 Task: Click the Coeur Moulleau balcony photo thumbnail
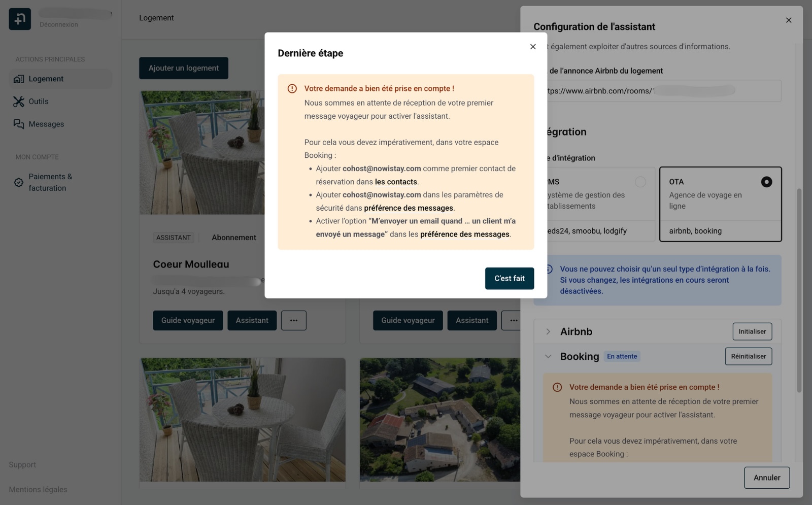click(x=202, y=152)
